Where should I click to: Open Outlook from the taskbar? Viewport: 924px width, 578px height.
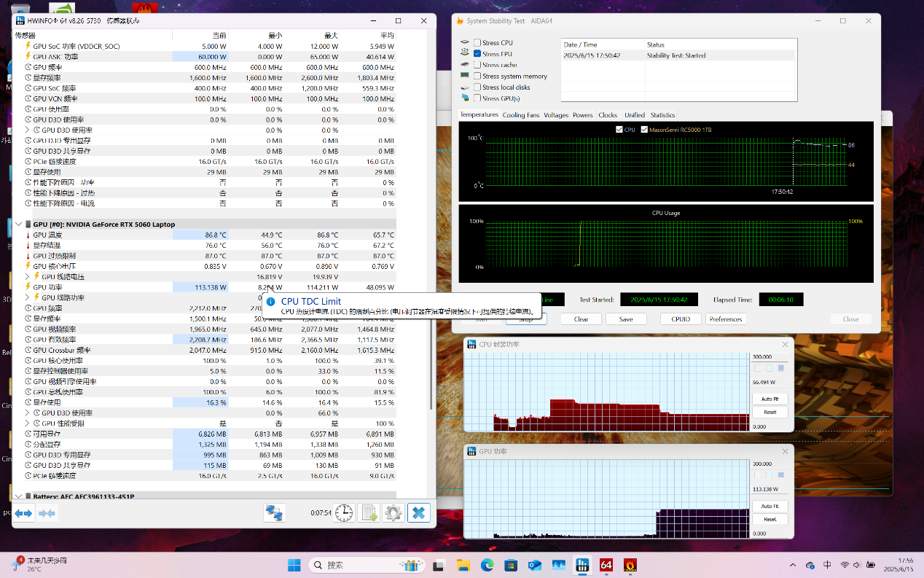coord(535,565)
